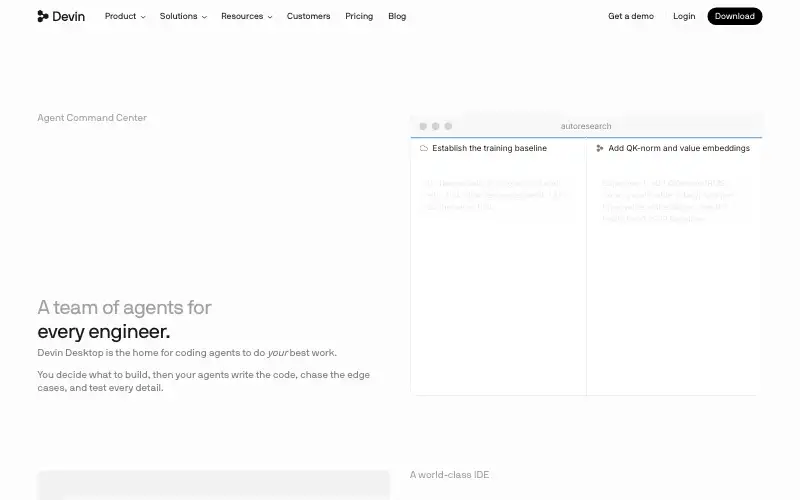
Task: Click the third gray window control dot in autoresearch
Action: click(x=448, y=126)
